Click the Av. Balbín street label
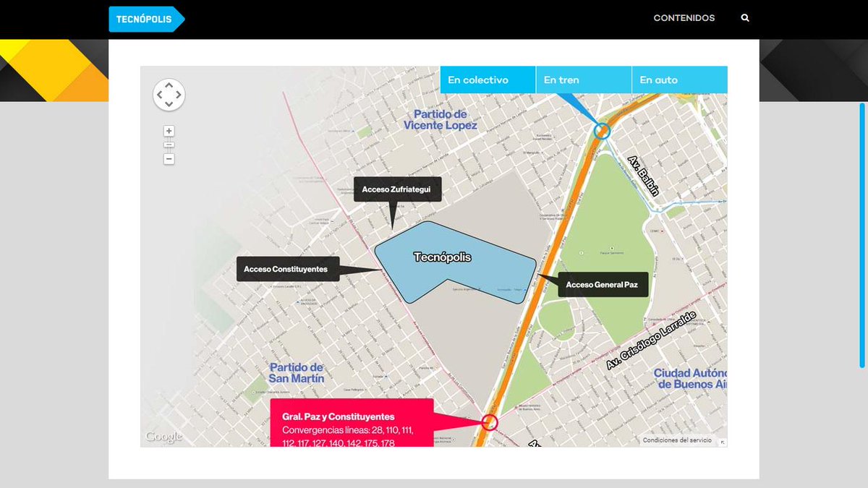The image size is (868, 488). point(643,176)
